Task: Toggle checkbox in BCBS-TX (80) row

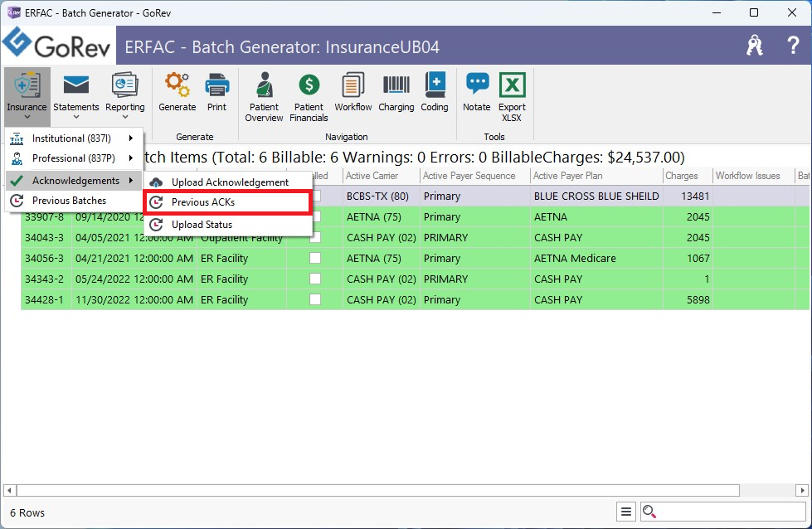Action: pyautogui.click(x=315, y=196)
